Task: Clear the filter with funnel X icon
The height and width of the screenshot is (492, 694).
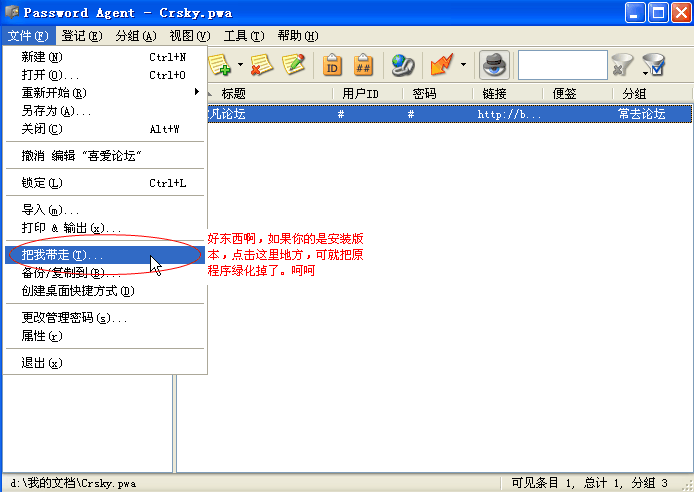Action: click(622, 65)
